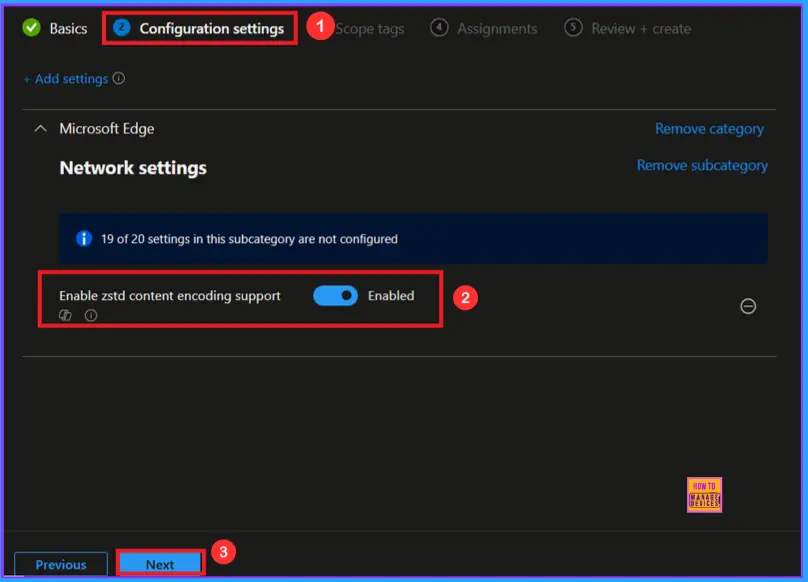Select the 'Network settings' heading
The image size is (808, 582).
(x=133, y=168)
